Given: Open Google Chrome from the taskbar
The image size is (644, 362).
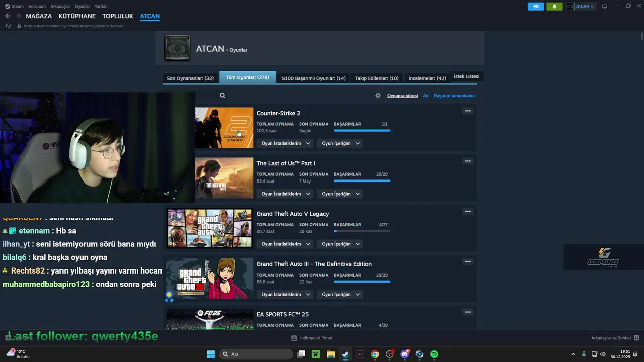Looking at the screenshot, I should tap(375, 354).
